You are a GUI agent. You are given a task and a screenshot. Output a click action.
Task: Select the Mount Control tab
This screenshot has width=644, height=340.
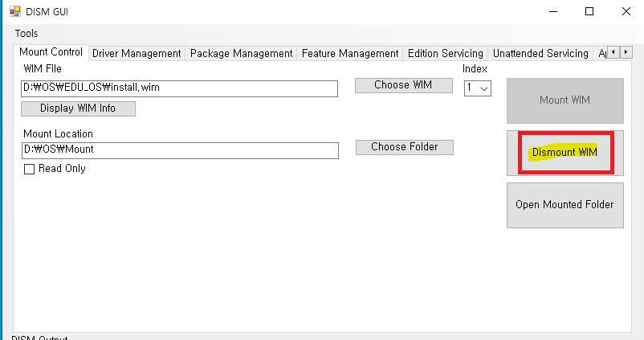point(51,52)
